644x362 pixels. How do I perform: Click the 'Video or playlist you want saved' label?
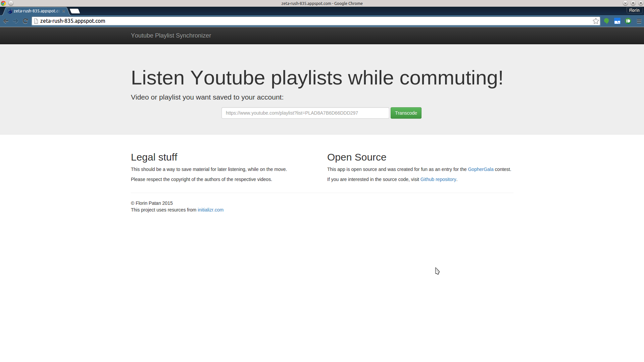207,97
